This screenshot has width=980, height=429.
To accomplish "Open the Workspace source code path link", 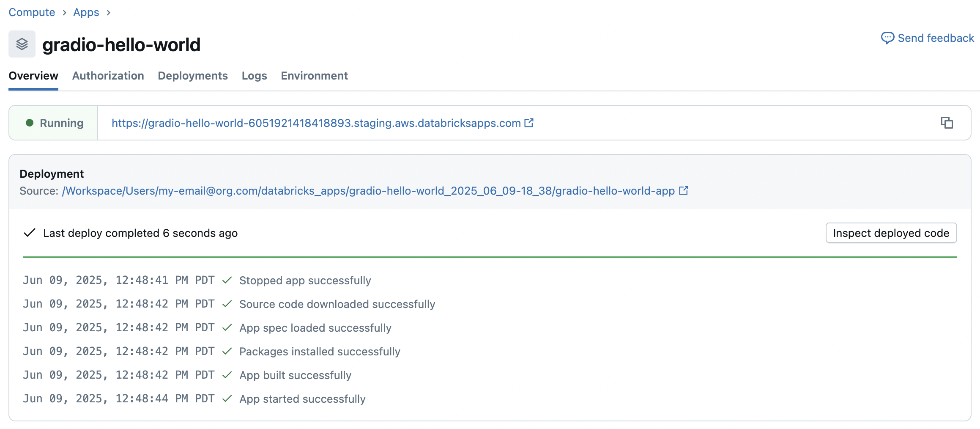I will click(x=368, y=190).
